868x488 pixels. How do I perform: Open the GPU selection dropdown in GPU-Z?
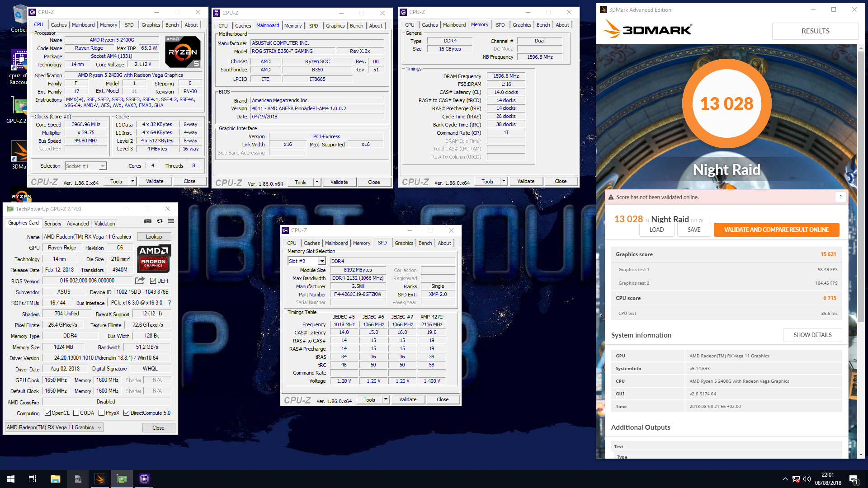(54, 427)
